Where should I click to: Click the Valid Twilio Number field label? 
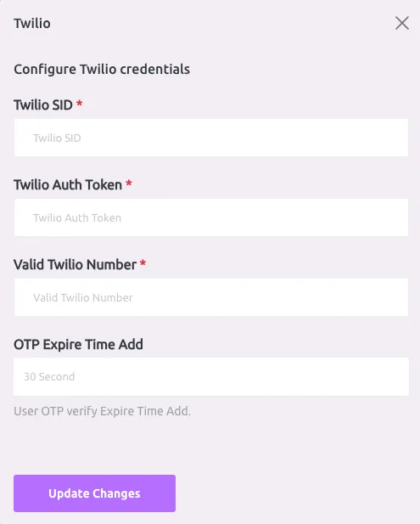click(76, 265)
